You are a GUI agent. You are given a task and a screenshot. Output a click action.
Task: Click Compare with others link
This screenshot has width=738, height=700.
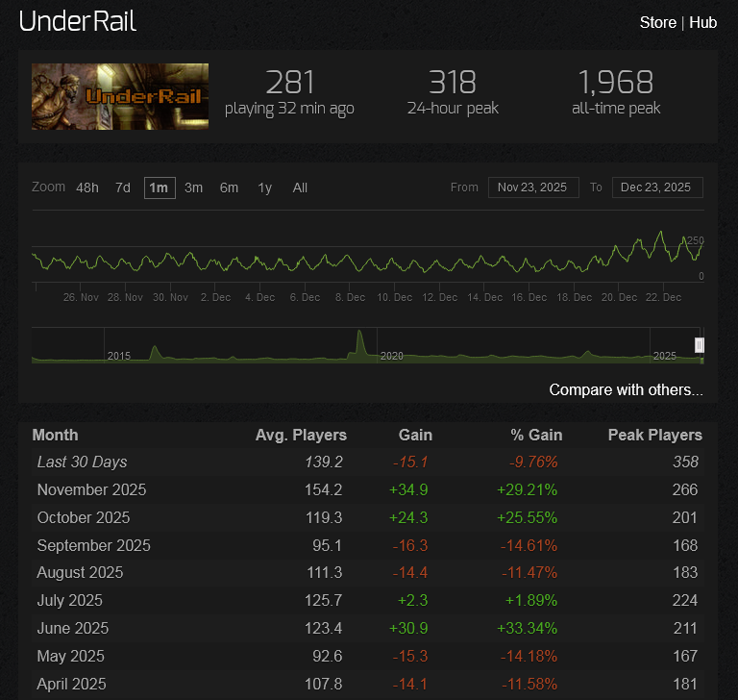click(626, 390)
